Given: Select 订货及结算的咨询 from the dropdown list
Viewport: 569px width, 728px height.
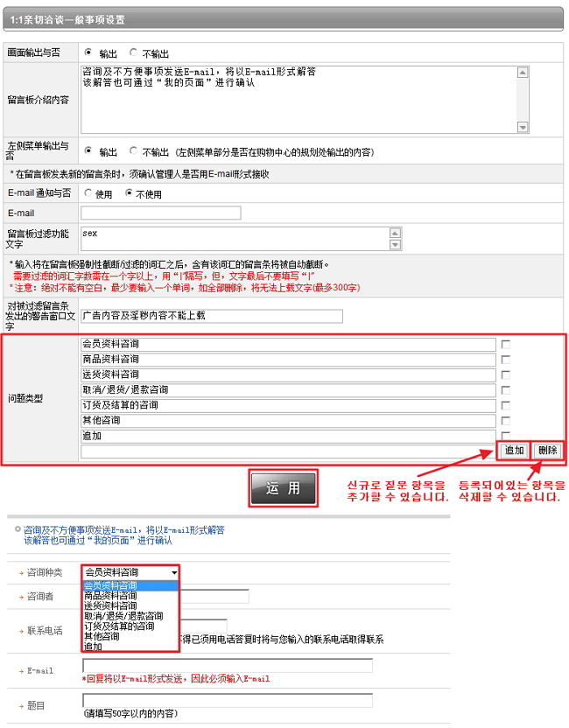Looking at the screenshot, I should coord(119,626).
